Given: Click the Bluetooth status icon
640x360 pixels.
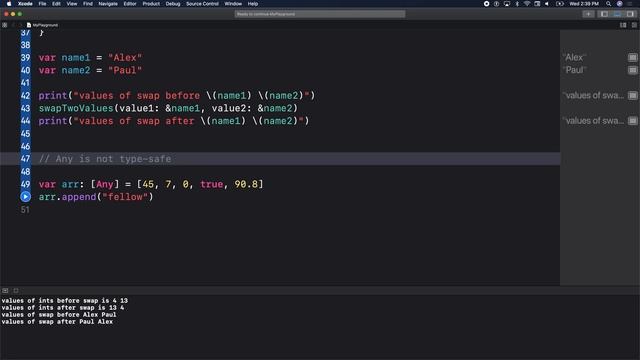Looking at the screenshot, I should tap(517, 4).
